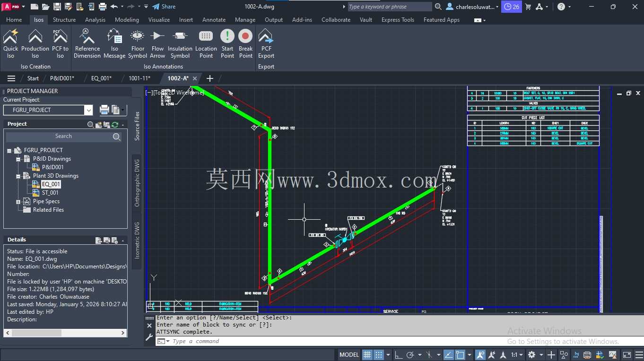Image resolution: width=644 pixels, height=361 pixels.
Task: Select the Orthographic DWG side tab
Action: click(137, 183)
